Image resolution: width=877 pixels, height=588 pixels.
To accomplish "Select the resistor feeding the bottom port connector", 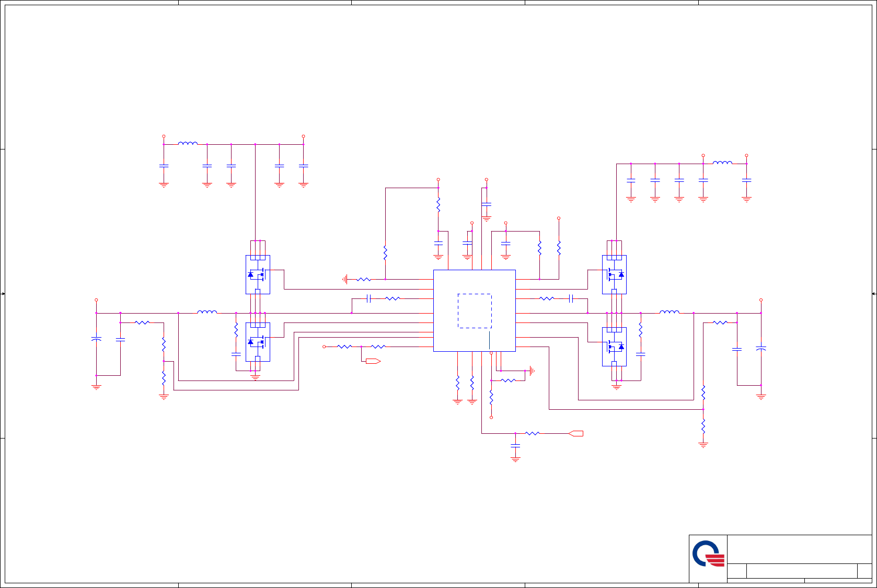I will [532, 433].
